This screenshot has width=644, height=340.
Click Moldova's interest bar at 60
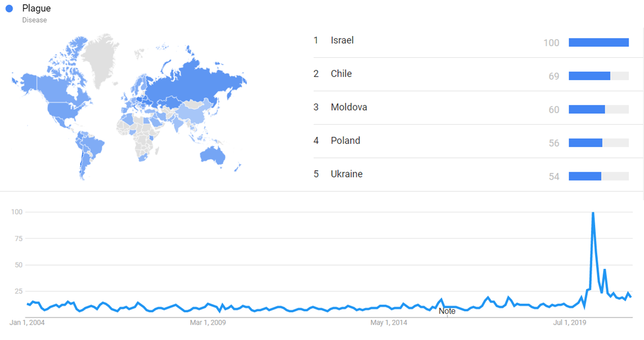[x=587, y=109]
